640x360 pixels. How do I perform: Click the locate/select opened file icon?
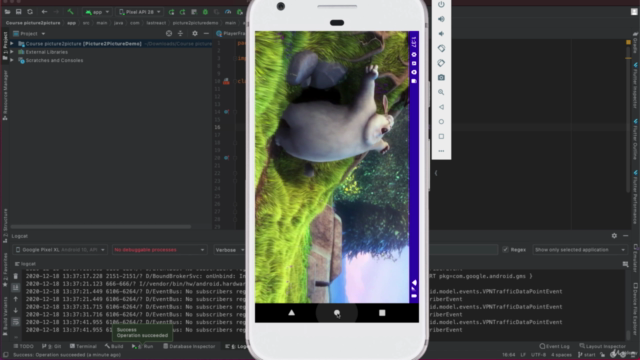tap(169, 33)
